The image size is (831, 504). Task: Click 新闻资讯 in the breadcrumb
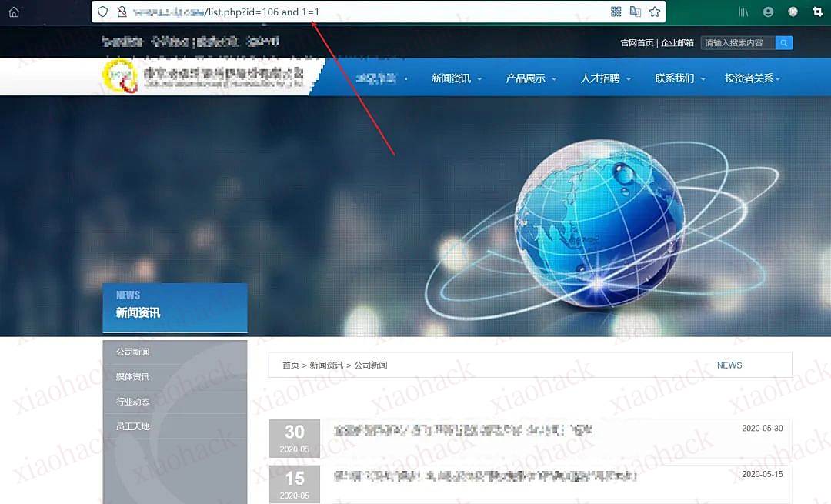326,365
